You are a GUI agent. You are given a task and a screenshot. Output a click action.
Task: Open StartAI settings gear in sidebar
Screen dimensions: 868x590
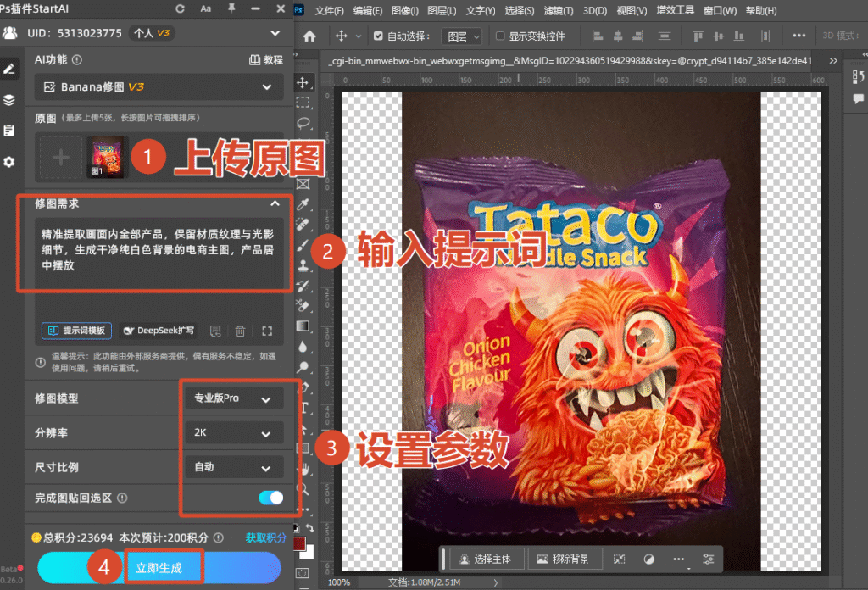point(9,162)
